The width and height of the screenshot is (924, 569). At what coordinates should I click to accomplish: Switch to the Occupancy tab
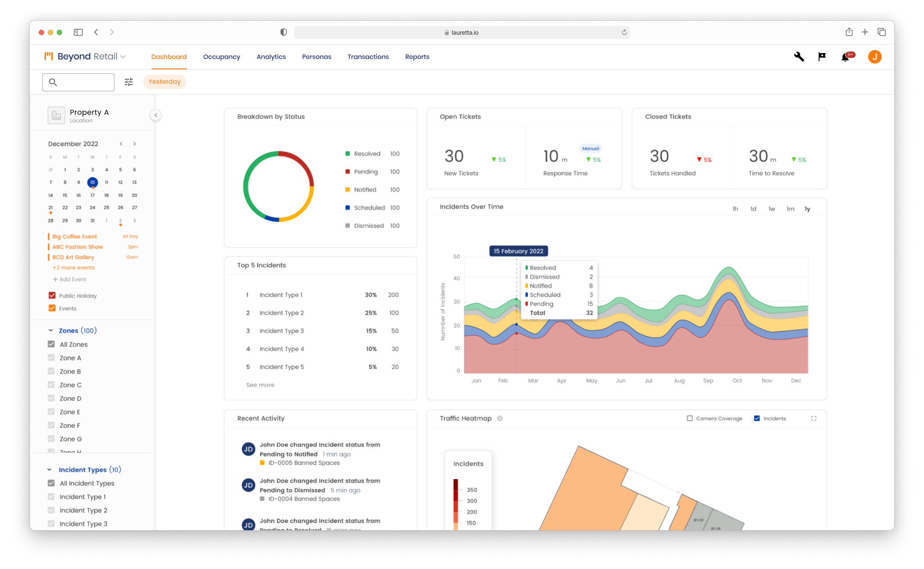(x=222, y=57)
